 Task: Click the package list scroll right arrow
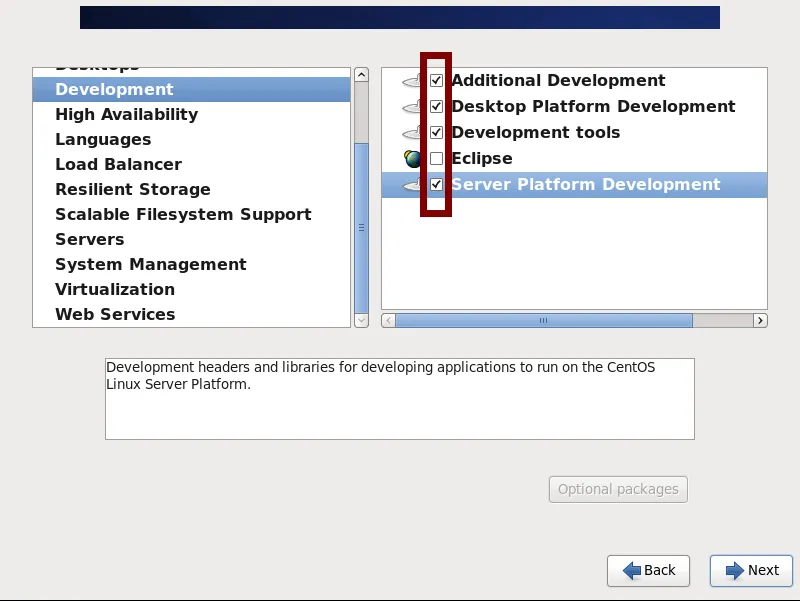(760, 320)
